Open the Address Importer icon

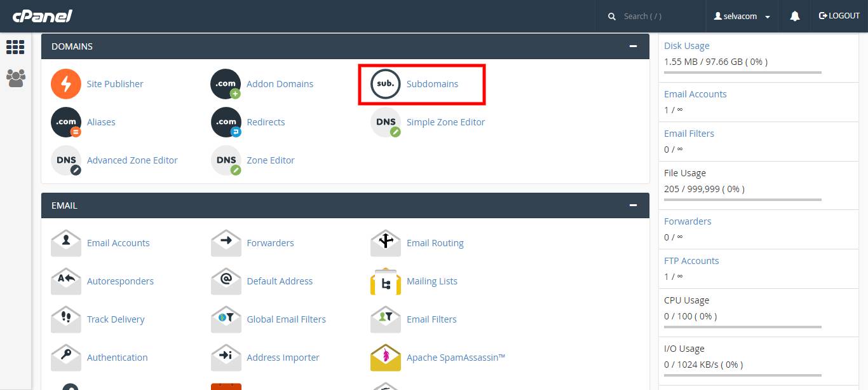(x=226, y=358)
